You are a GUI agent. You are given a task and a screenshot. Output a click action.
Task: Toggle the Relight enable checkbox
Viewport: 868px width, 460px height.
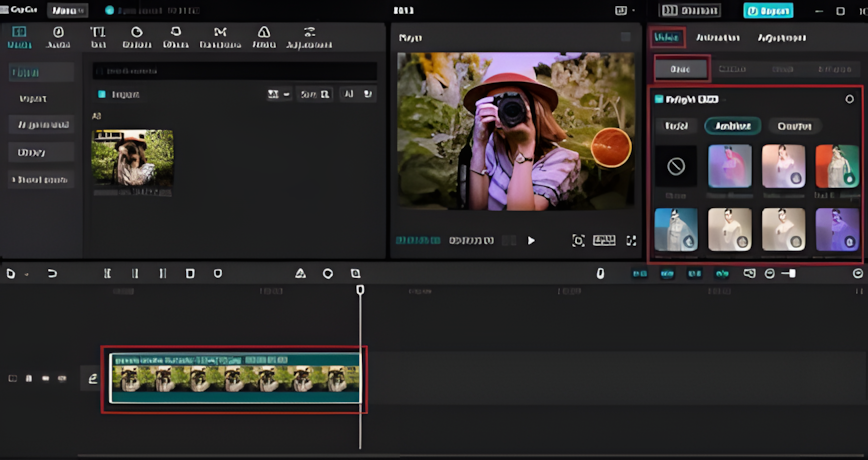(x=659, y=99)
